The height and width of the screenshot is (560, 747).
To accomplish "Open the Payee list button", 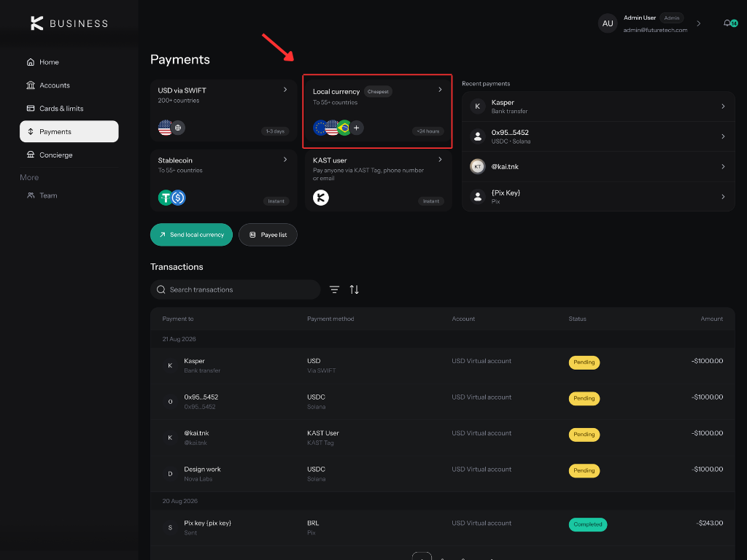I will (268, 235).
